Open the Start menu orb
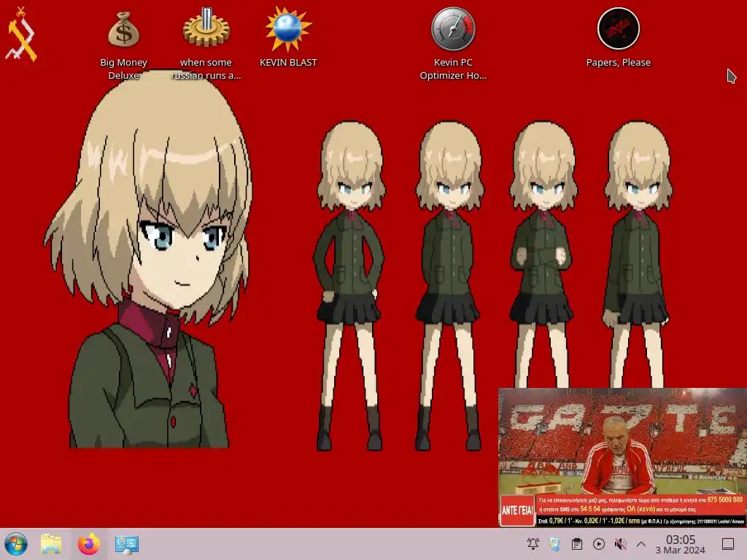 click(x=16, y=544)
